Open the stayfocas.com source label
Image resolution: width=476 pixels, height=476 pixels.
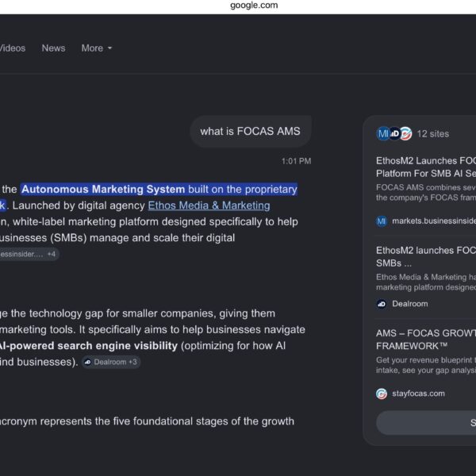(x=418, y=393)
